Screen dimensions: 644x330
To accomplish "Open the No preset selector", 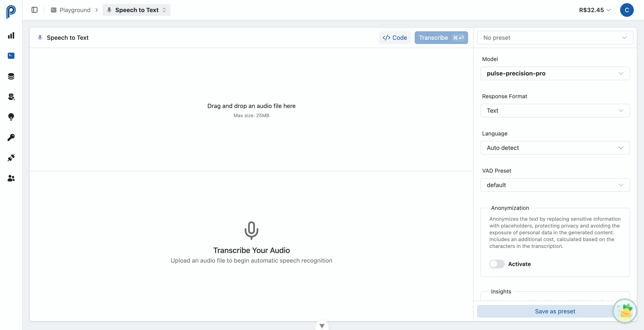I will [555, 37].
